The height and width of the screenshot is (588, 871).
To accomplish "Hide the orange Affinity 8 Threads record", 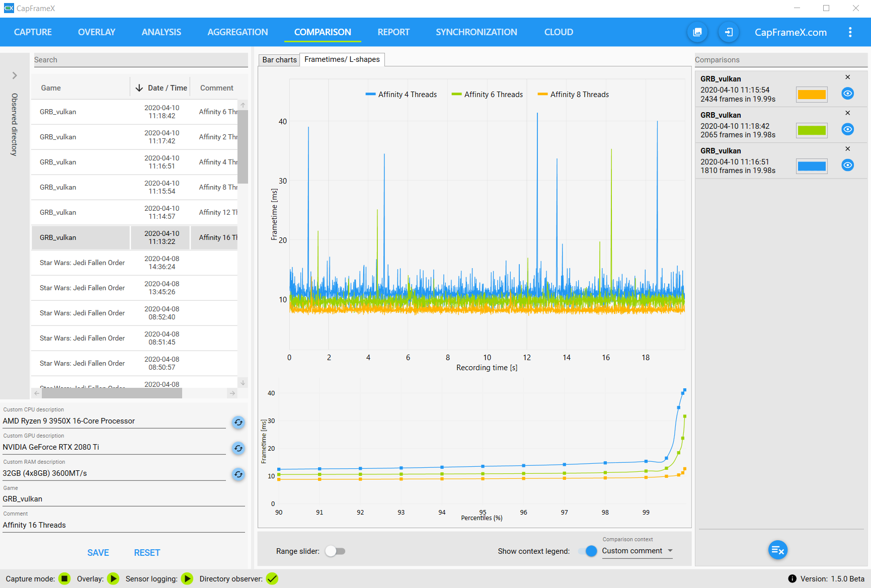I will (848, 94).
